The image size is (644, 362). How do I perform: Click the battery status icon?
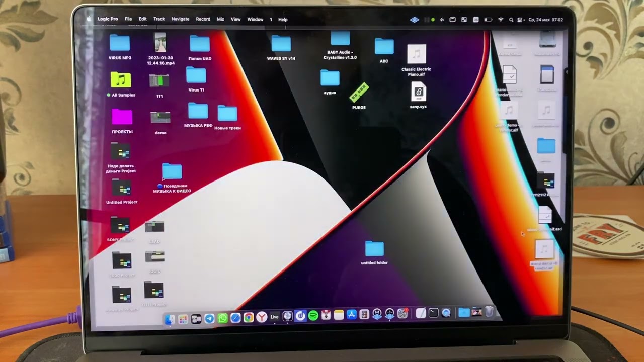click(x=489, y=20)
